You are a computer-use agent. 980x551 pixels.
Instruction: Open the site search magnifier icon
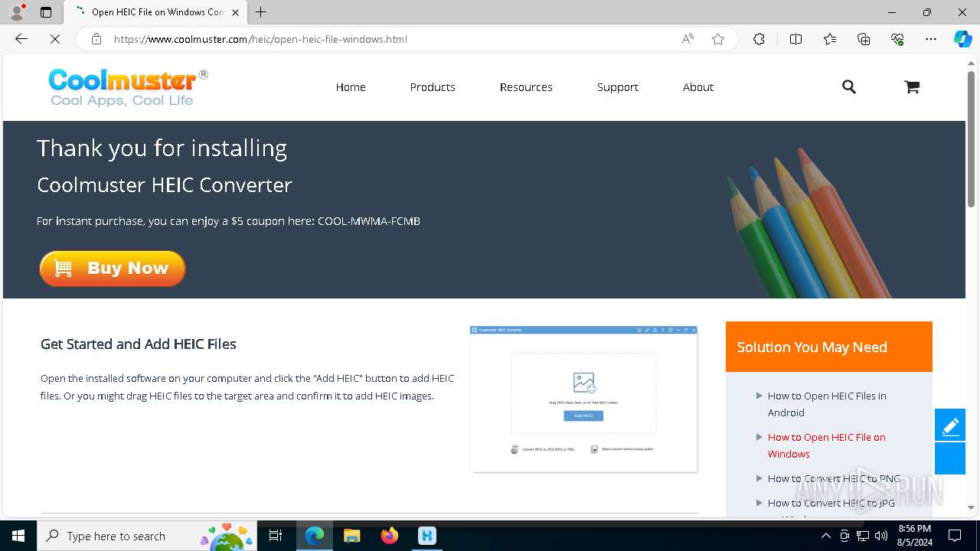pyautogui.click(x=848, y=87)
